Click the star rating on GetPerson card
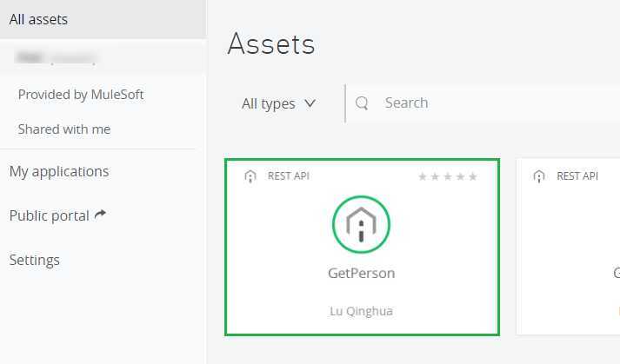 click(448, 176)
